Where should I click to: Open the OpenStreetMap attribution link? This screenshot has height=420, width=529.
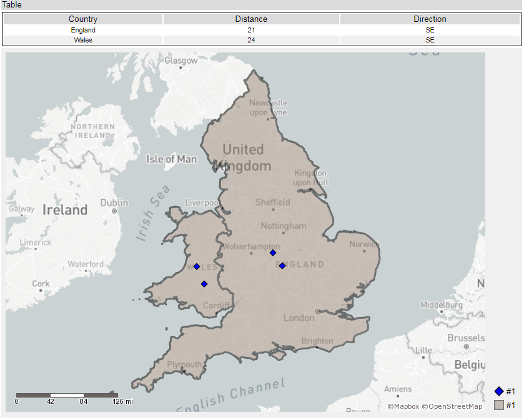[x=452, y=406]
